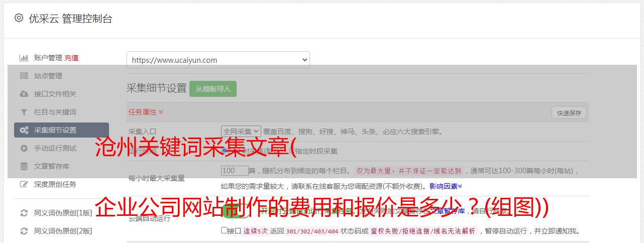This screenshot has width=644, height=243.
Task: Select the 站点管理 server icon
Action: click(24, 76)
